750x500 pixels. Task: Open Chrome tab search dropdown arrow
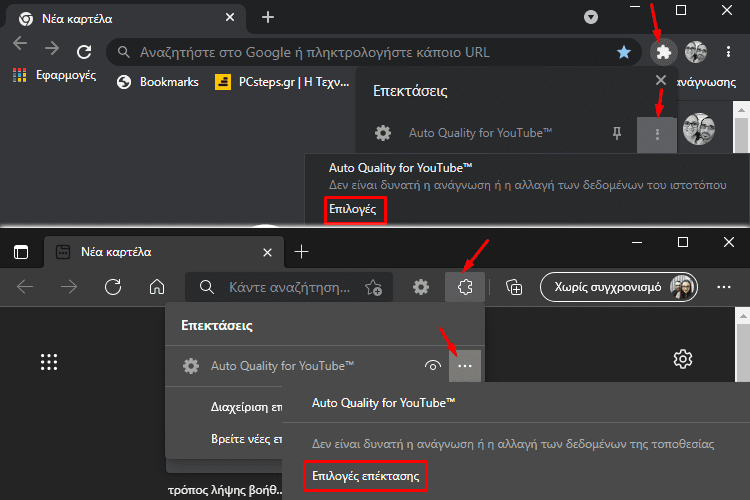point(591,17)
